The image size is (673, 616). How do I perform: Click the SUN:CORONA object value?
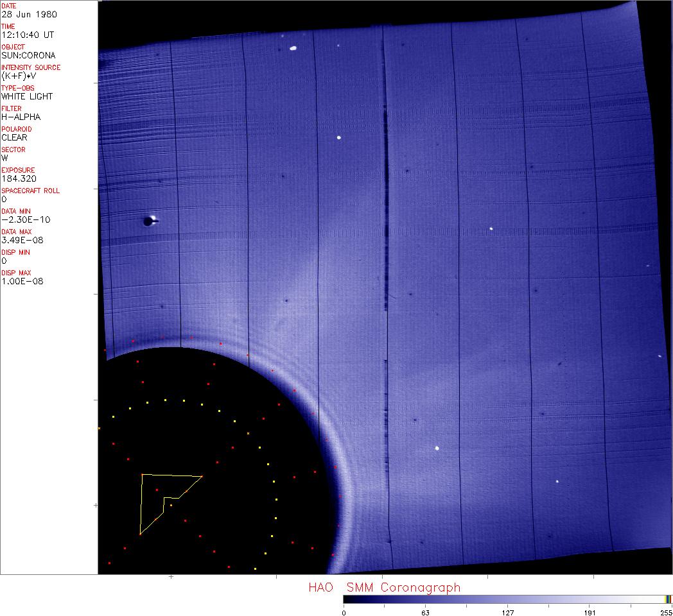point(28,55)
